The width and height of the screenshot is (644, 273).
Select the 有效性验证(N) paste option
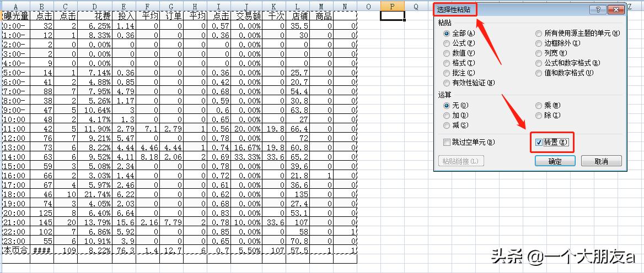click(x=469, y=83)
